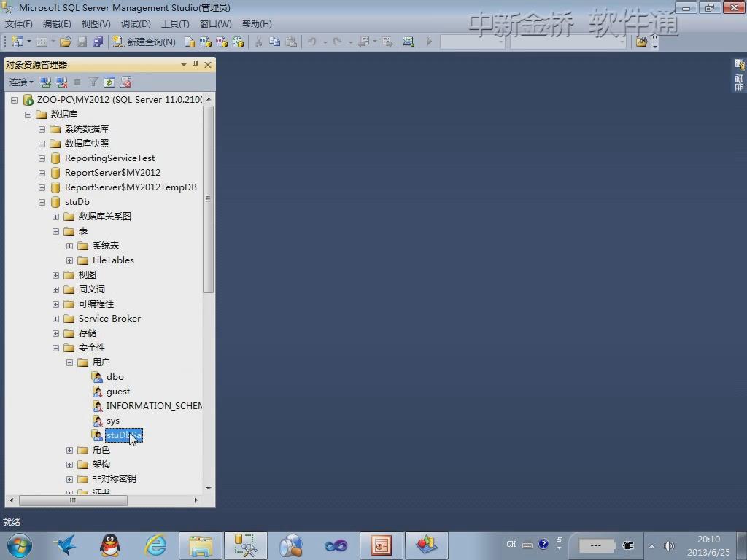The height and width of the screenshot is (560, 747).
Task: Collapse the stuDb database node
Action: coord(42,203)
